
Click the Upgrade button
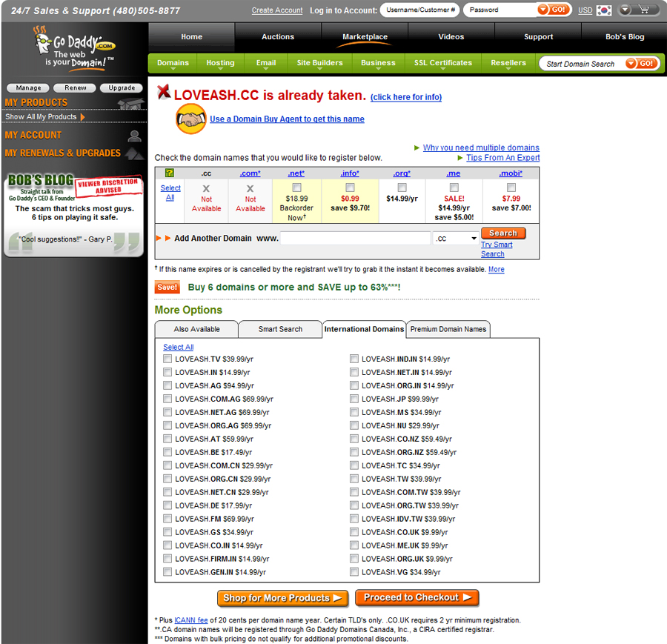click(x=122, y=88)
